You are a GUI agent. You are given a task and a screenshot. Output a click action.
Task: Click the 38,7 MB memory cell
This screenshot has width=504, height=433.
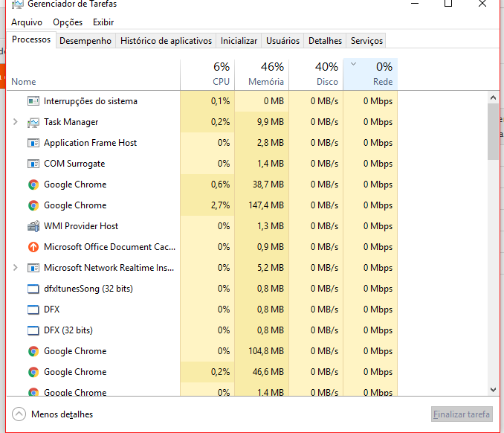pos(262,185)
